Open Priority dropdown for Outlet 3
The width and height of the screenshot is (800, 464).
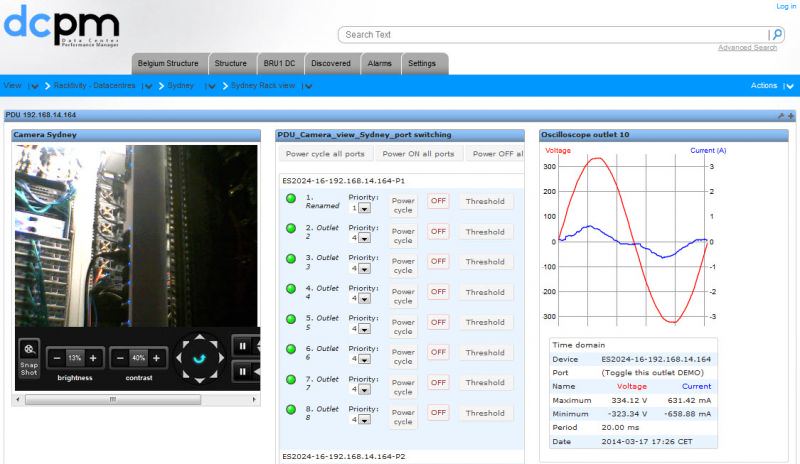click(364, 268)
